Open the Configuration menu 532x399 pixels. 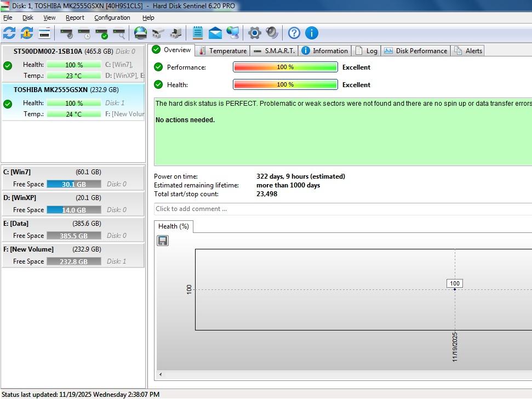pyautogui.click(x=112, y=18)
